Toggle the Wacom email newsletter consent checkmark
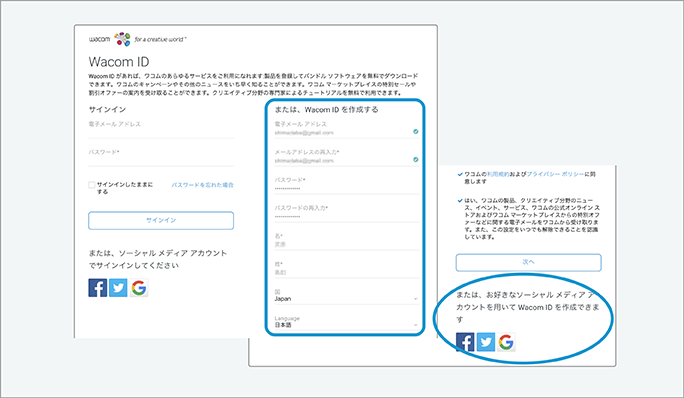 coord(460,200)
